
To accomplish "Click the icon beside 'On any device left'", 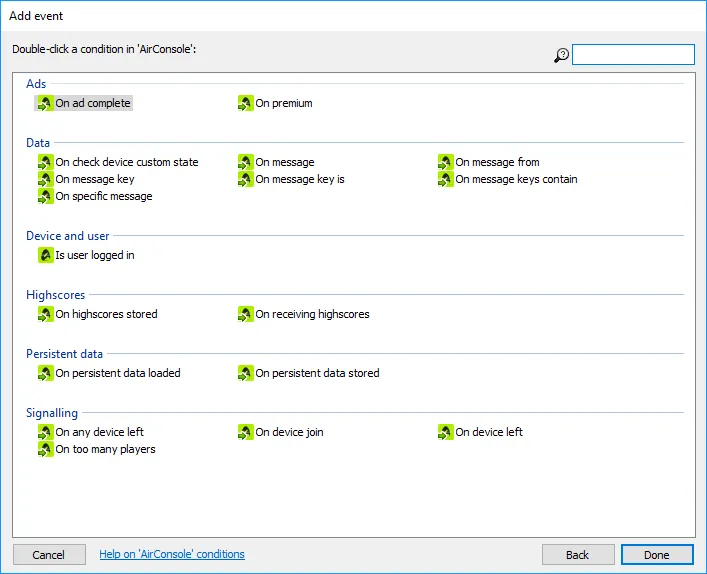I will (x=46, y=432).
